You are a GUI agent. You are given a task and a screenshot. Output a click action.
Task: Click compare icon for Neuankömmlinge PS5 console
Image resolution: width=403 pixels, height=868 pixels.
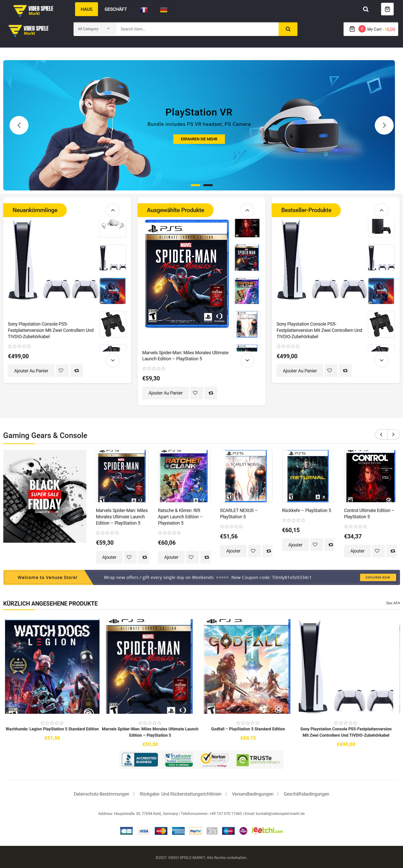(77, 371)
